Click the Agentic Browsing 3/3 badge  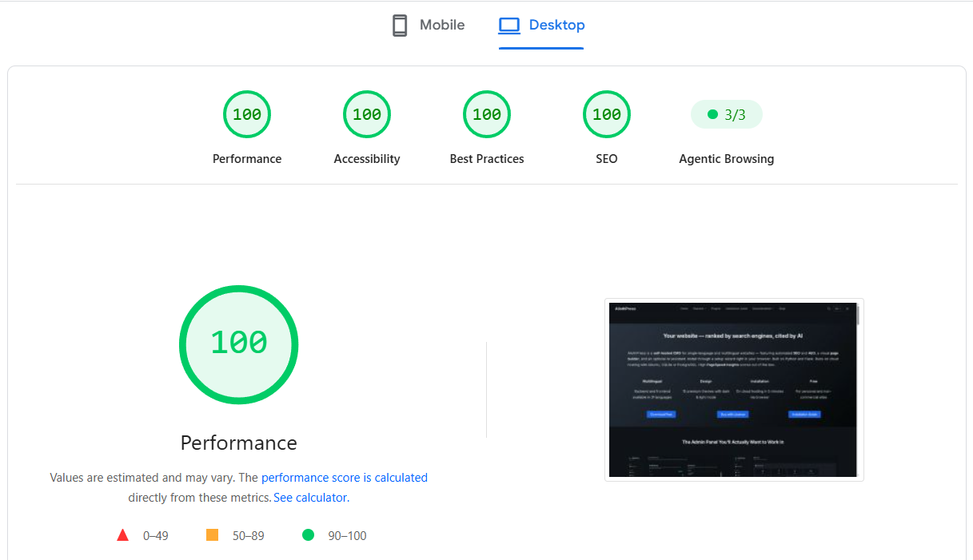coord(727,114)
